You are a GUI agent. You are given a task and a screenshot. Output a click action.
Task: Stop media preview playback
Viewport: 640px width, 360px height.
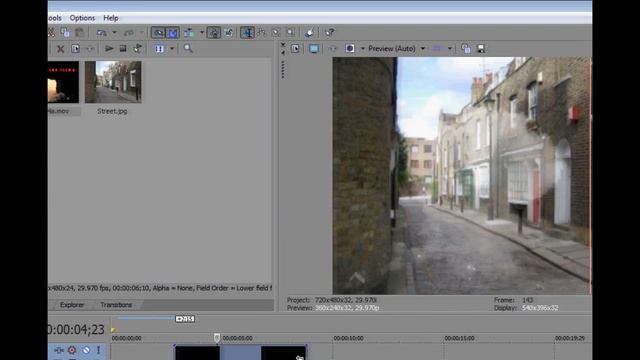coord(123,49)
